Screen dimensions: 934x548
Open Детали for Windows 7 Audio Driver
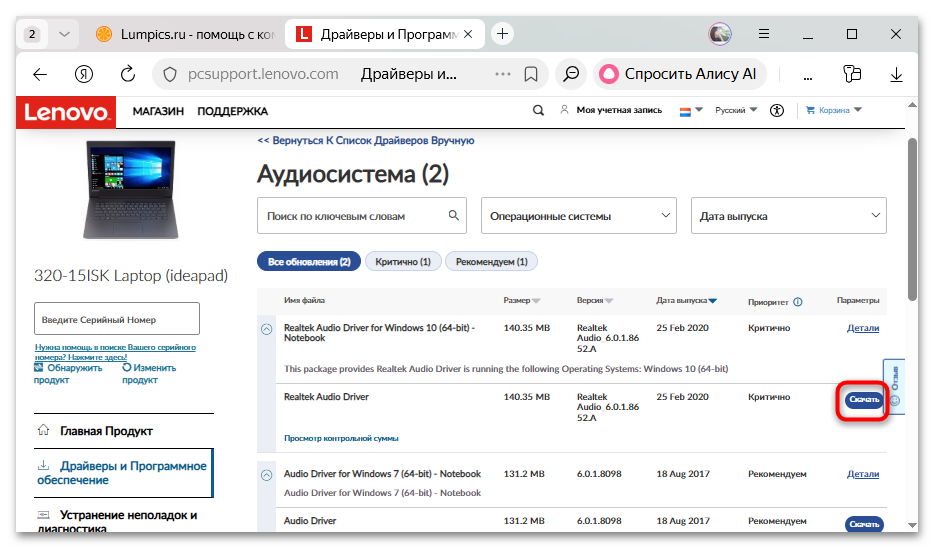click(863, 474)
